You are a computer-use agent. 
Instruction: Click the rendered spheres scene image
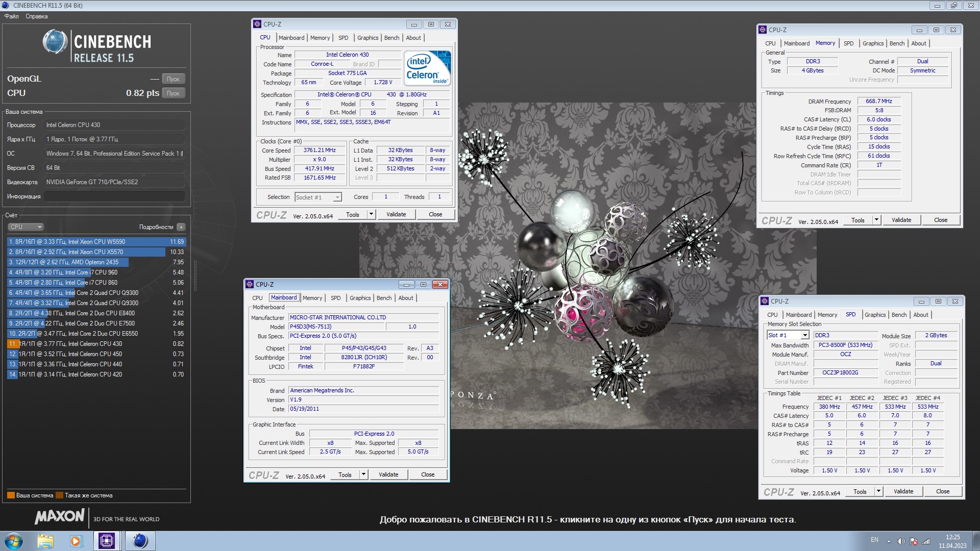[587, 266]
